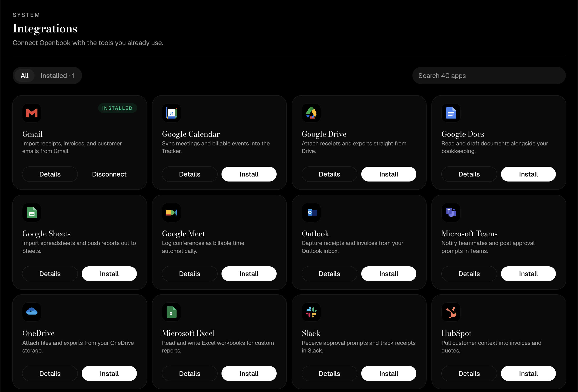Image resolution: width=578 pixels, height=392 pixels.
Task: Install HubSpot integration
Action: (528, 374)
